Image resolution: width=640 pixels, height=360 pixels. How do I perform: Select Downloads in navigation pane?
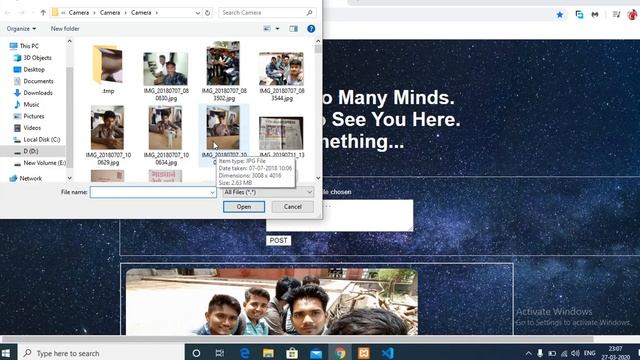(x=38, y=93)
